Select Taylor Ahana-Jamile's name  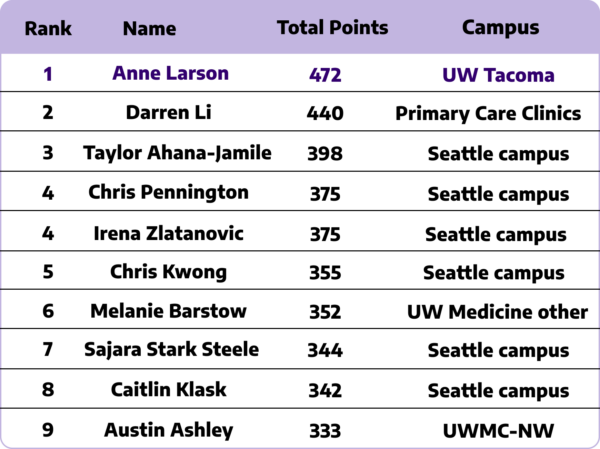[177, 153]
